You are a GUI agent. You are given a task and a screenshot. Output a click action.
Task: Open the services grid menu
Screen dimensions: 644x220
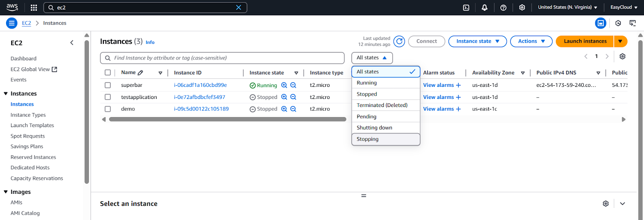[x=34, y=8]
